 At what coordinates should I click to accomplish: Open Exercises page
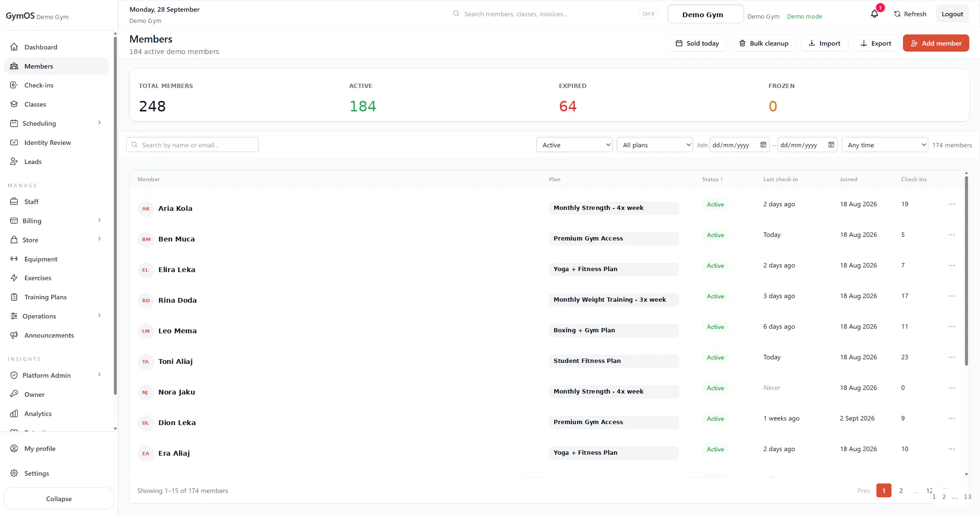coord(56,278)
